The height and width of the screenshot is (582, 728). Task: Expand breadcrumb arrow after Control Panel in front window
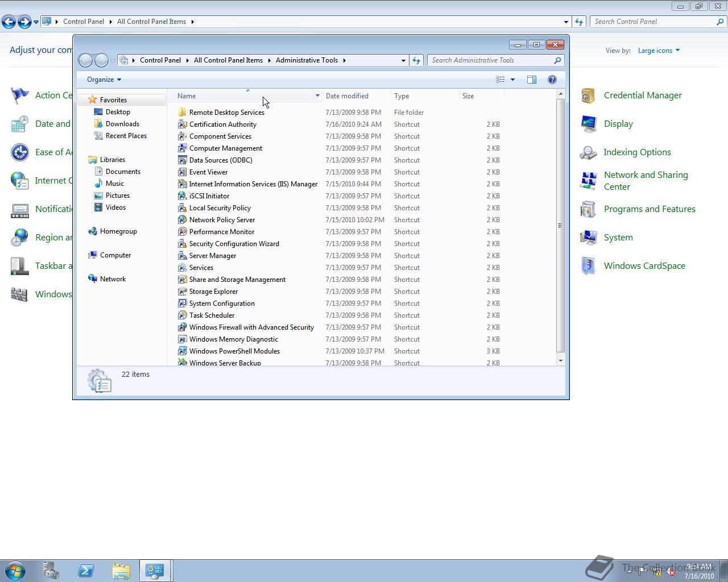(187, 60)
